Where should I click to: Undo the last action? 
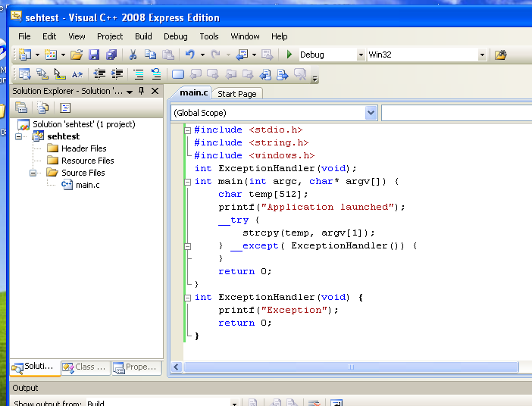click(x=190, y=55)
